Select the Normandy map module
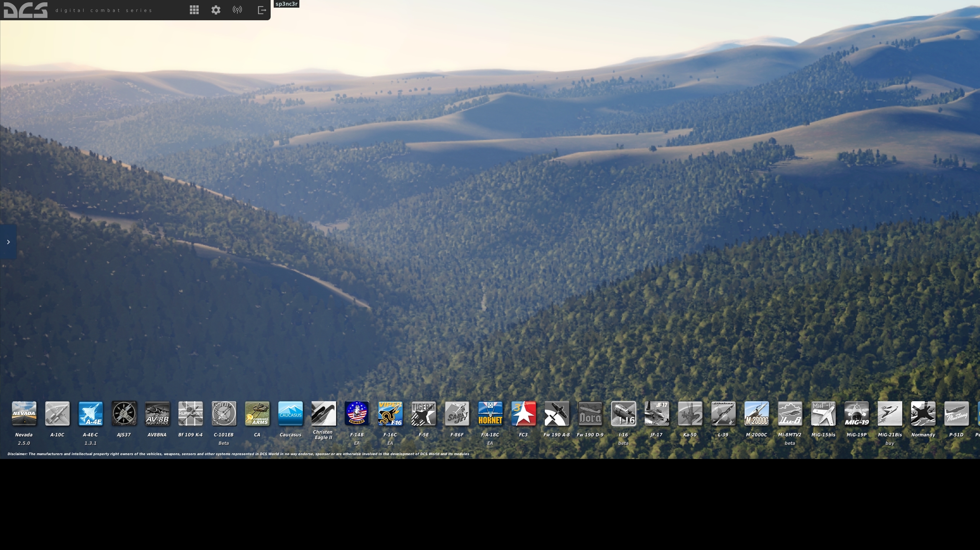The width and height of the screenshot is (980, 550). click(923, 413)
